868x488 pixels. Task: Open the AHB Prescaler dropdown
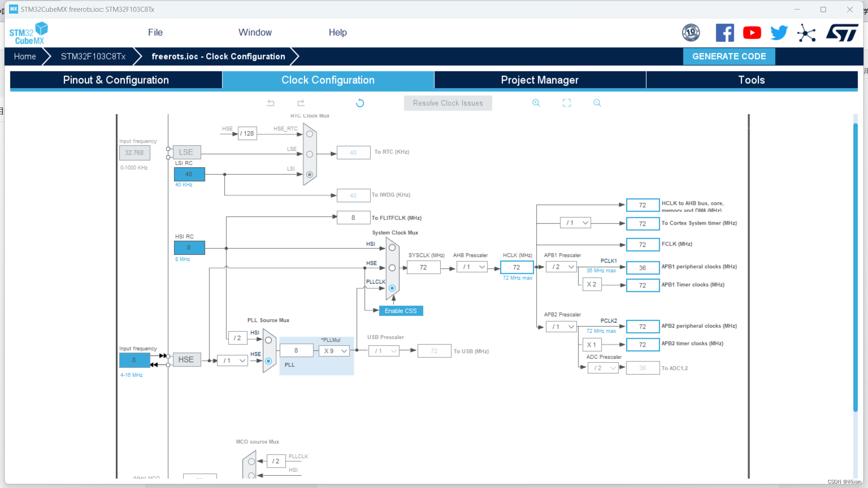click(x=472, y=267)
